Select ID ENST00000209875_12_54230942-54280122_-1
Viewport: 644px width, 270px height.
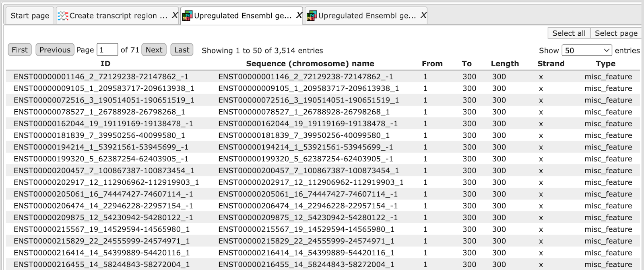[x=103, y=217]
